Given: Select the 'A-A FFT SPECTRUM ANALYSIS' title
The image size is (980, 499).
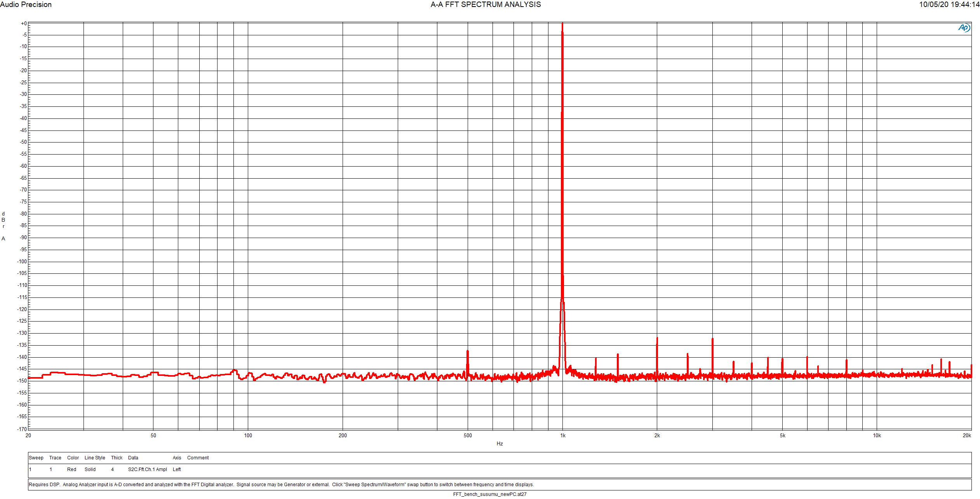Looking at the screenshot, I should 486,5.
